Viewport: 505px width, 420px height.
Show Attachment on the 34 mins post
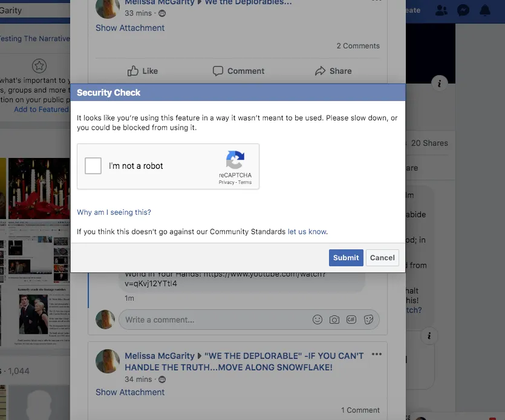[130, 392]
